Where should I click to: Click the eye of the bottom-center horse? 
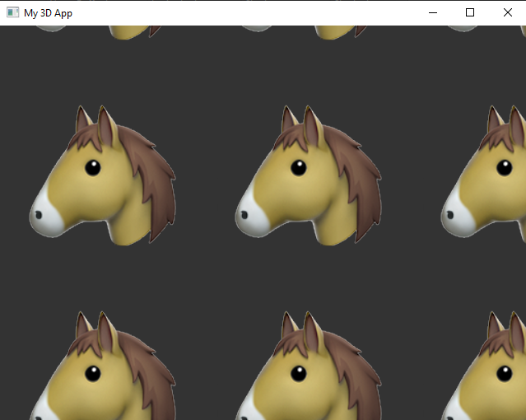click(298, 374)
